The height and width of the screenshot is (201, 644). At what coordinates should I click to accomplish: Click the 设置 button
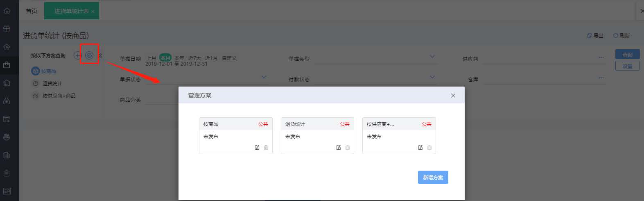[627, 66]
